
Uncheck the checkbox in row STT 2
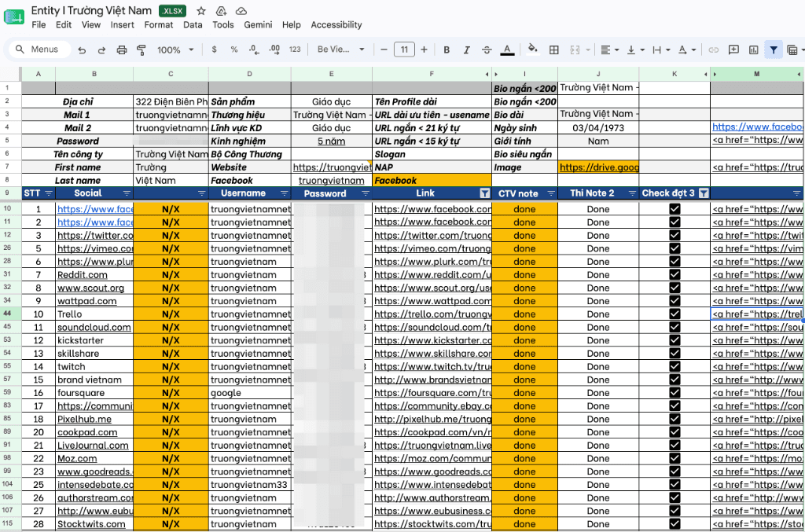tap(675, 222)
